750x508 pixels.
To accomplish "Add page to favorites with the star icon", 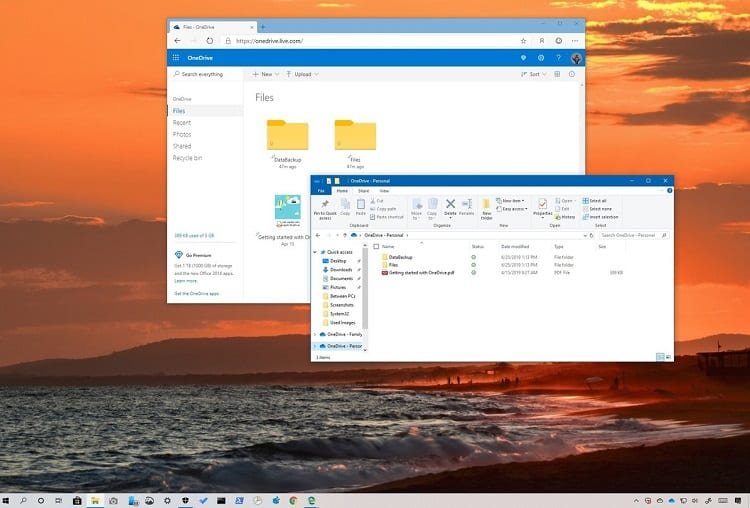I will (523, 41).
